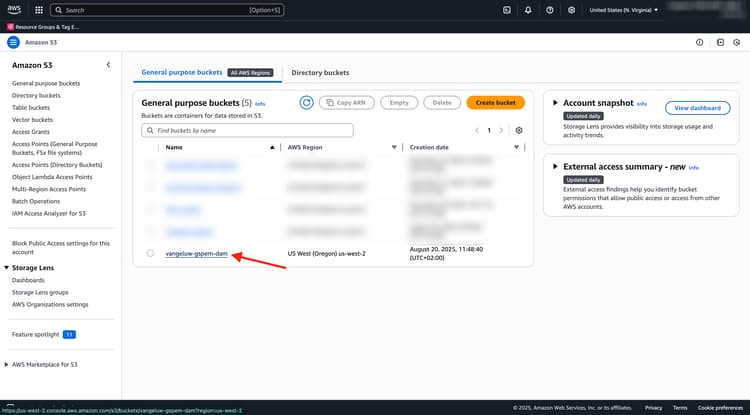
Task: Open the info panel icon below the region selector
Action: (x=699, y=43)
